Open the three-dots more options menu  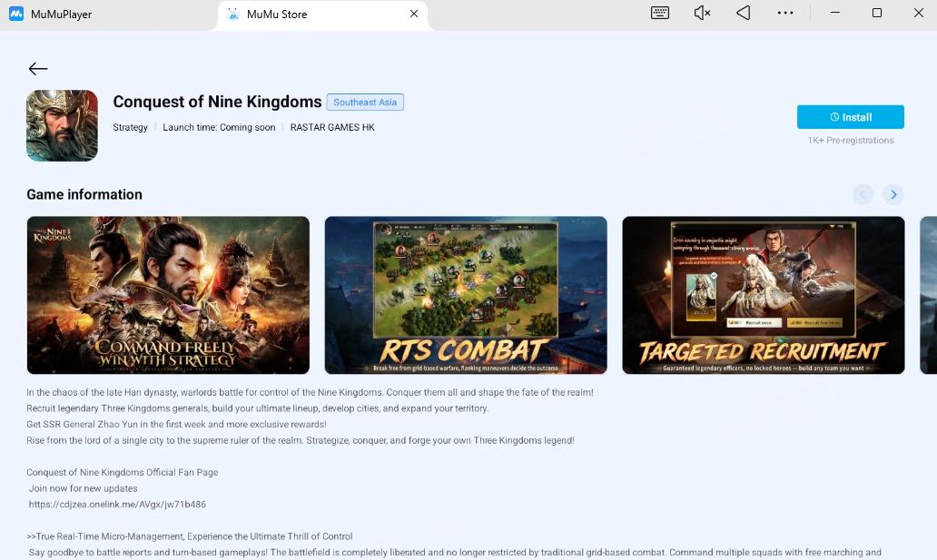point(785,13)
